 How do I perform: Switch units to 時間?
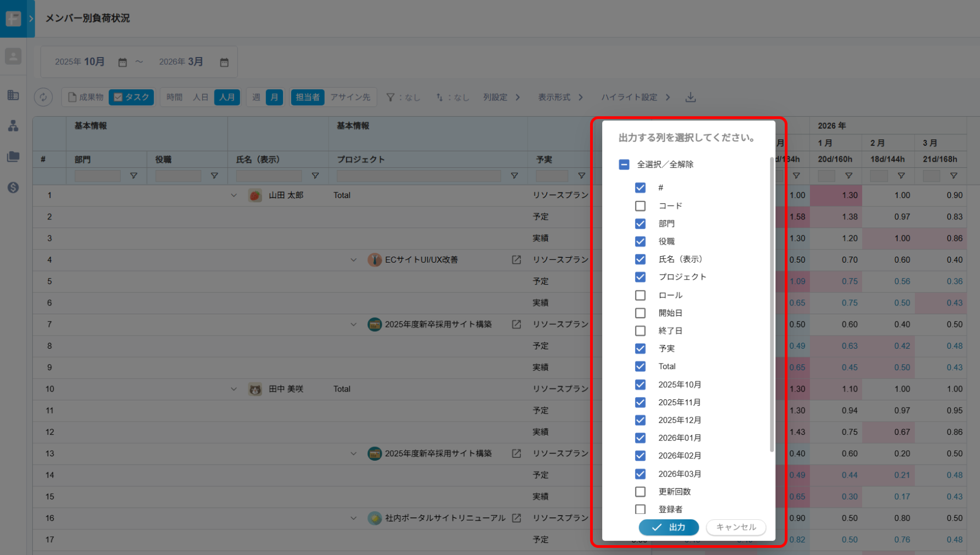pos(174,97)
